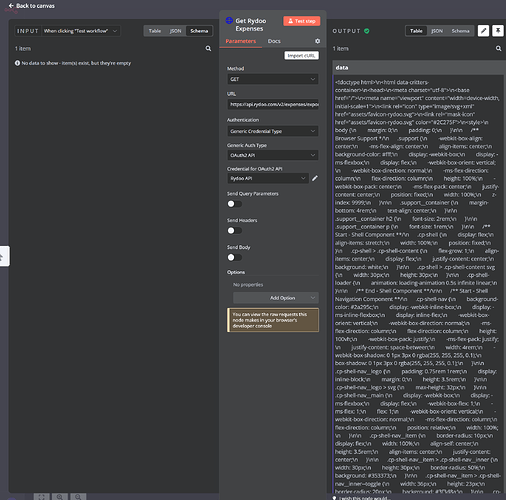Turn on Send Headers switch

pos(234,231)
